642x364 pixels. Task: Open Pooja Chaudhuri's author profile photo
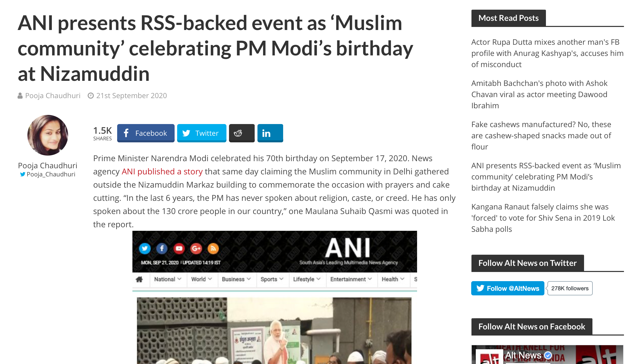(x=48, y=135)
